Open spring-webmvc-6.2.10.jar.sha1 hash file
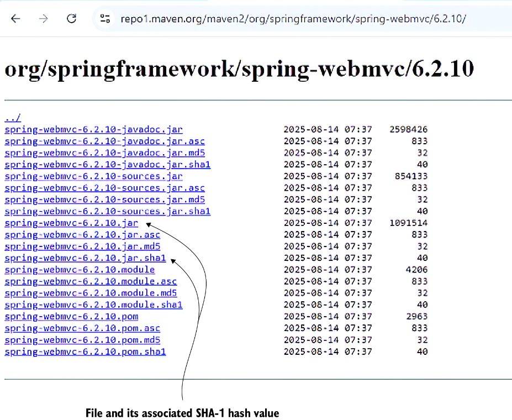Screen dimensions: 512x420 85,258
